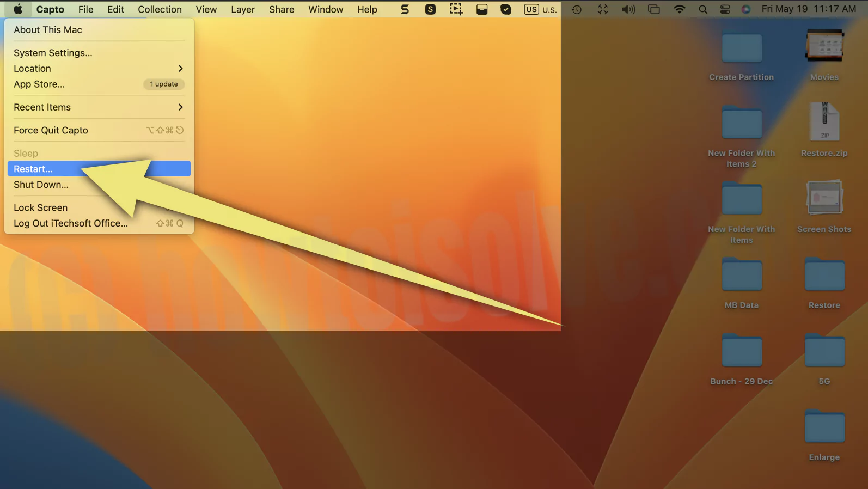Open the Wi-Fi status menu
The width and height of the screenshot is (868, 489).
(680, 9)
